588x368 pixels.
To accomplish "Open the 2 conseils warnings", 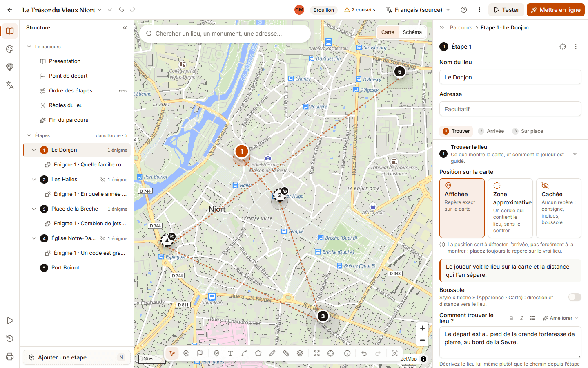I will coord(360,10).
